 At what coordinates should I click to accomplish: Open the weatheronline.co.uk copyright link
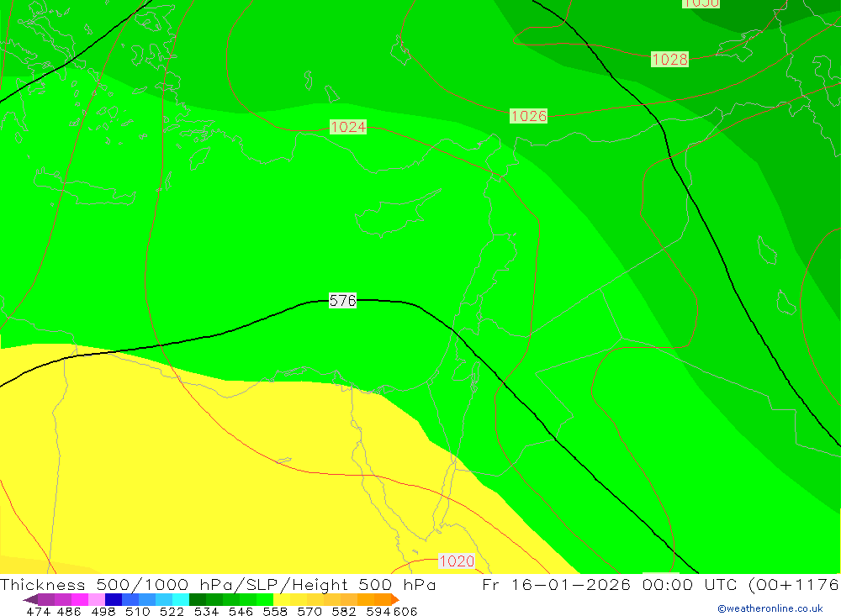click(x=770, y=608)
